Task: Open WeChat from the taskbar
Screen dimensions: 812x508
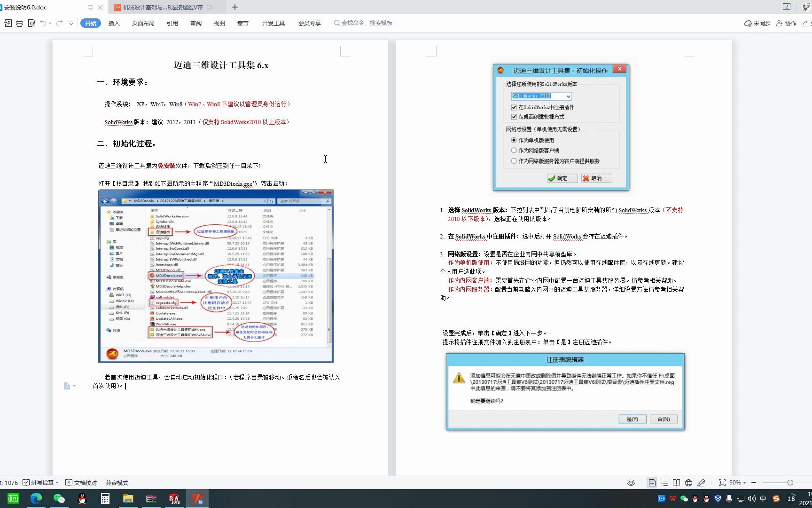Action: point(59,499)
